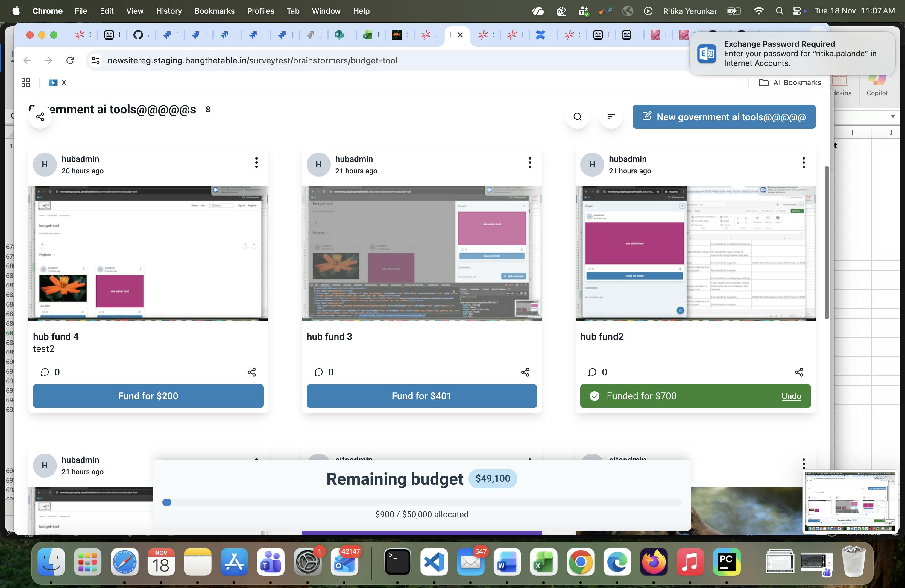Click the Fund for $200 button

point(148,396)
